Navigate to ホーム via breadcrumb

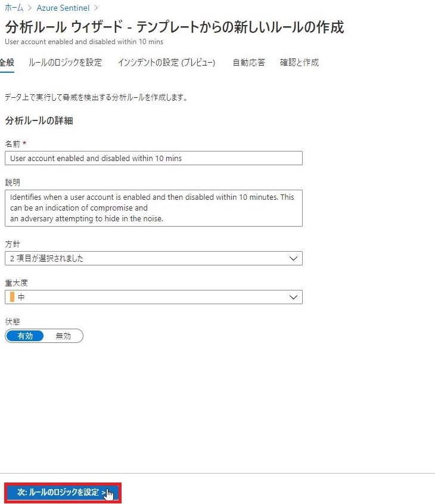[14, 8]
